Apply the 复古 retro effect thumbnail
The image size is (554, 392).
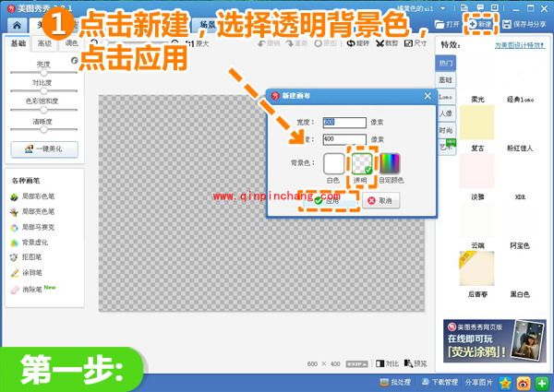point(476,122)
